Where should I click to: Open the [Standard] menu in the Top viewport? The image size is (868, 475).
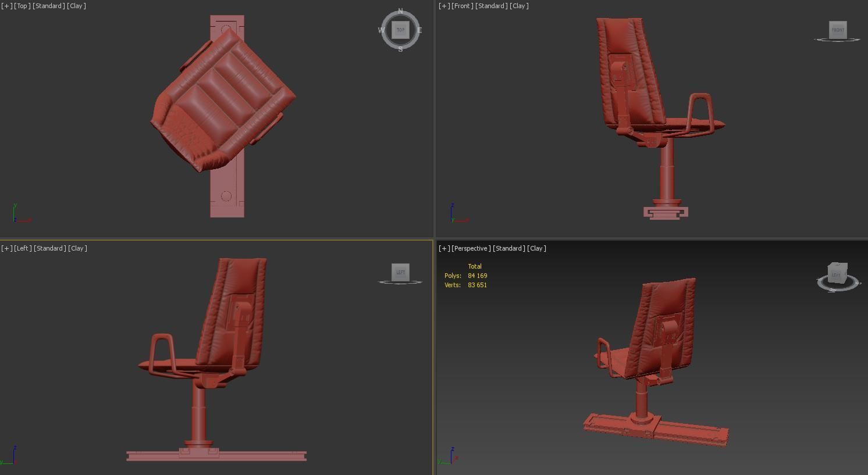click(49, 6)
